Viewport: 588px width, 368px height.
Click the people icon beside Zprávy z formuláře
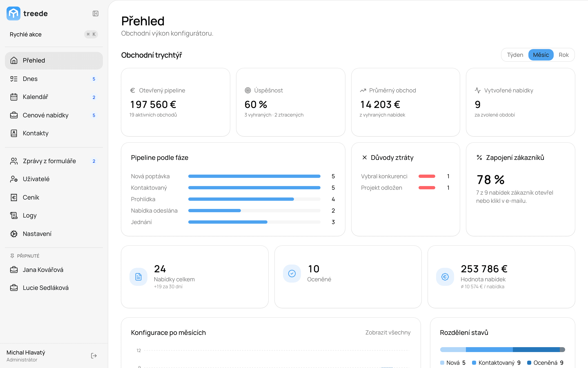click(x=14, y=161)
